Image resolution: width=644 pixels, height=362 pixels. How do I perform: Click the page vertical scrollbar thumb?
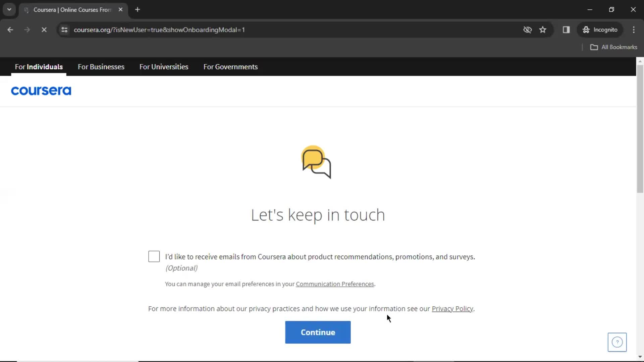(x=640, y=129)
